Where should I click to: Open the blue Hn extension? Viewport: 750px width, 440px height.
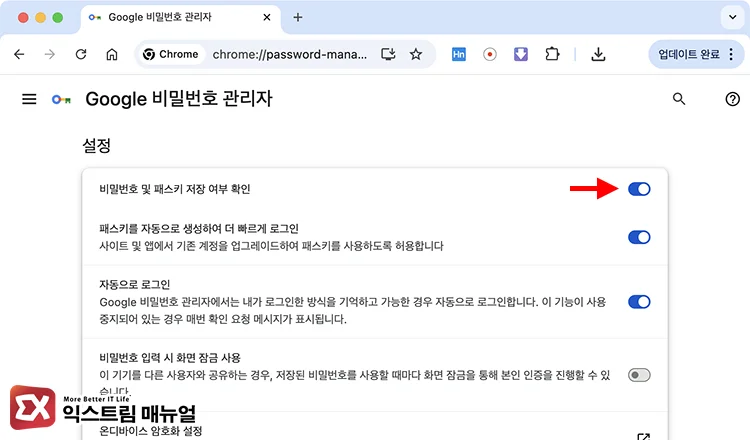[x=459, y=54]
